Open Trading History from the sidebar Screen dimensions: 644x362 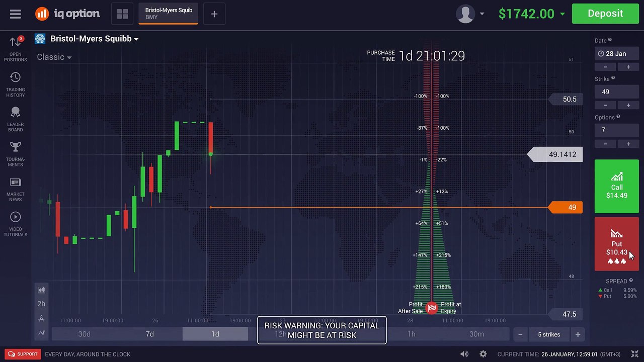(16, 84)
